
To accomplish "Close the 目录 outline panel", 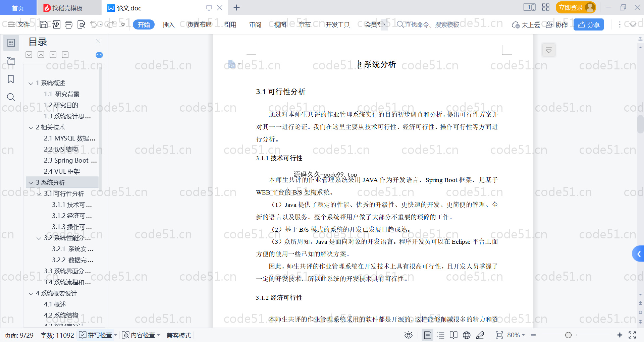I will coord(98,42).
